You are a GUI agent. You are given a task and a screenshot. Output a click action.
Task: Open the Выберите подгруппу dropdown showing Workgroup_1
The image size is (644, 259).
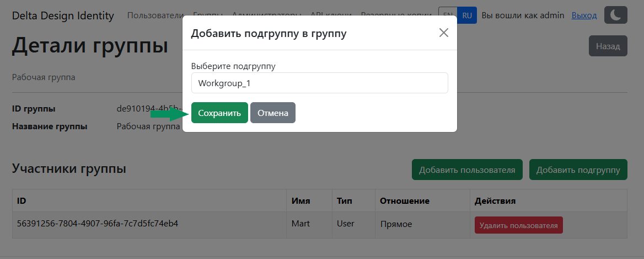tap(320, 83)
